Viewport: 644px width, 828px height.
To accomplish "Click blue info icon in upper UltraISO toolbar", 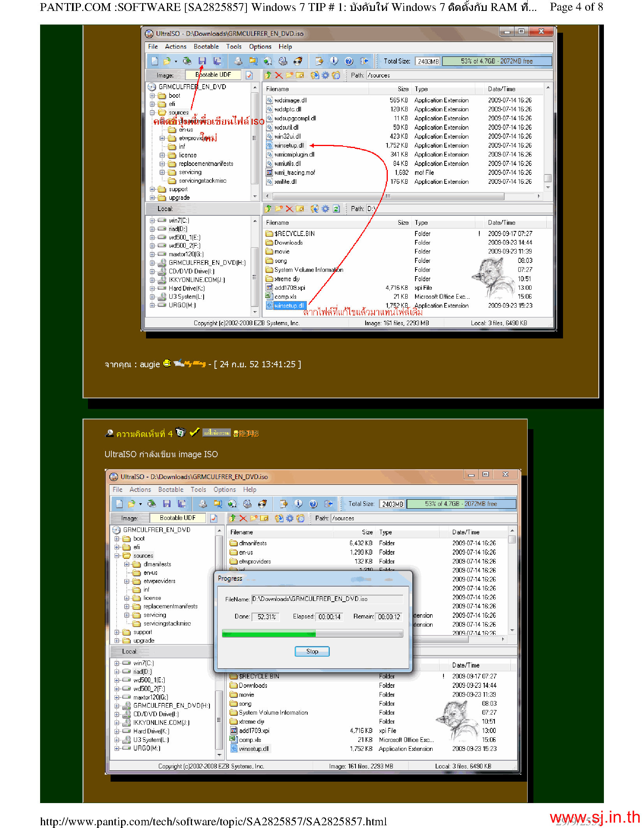I will (x=334, y=61).
